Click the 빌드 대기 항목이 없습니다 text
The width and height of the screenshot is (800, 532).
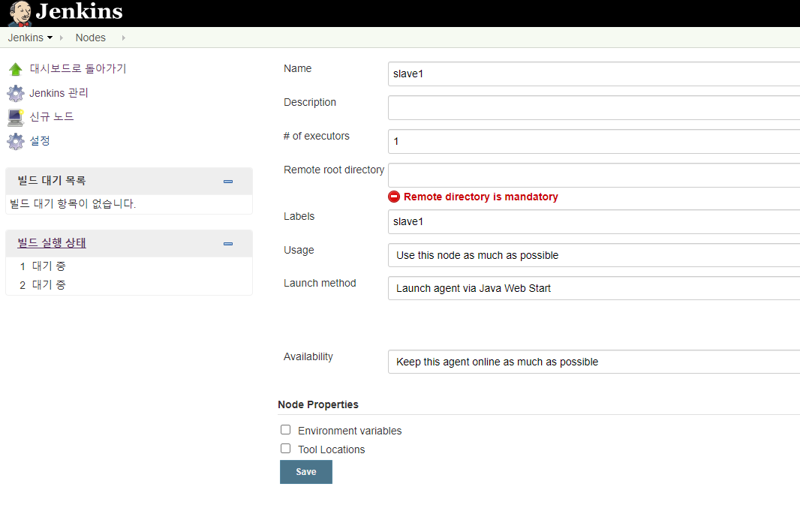tap(73, 203)
